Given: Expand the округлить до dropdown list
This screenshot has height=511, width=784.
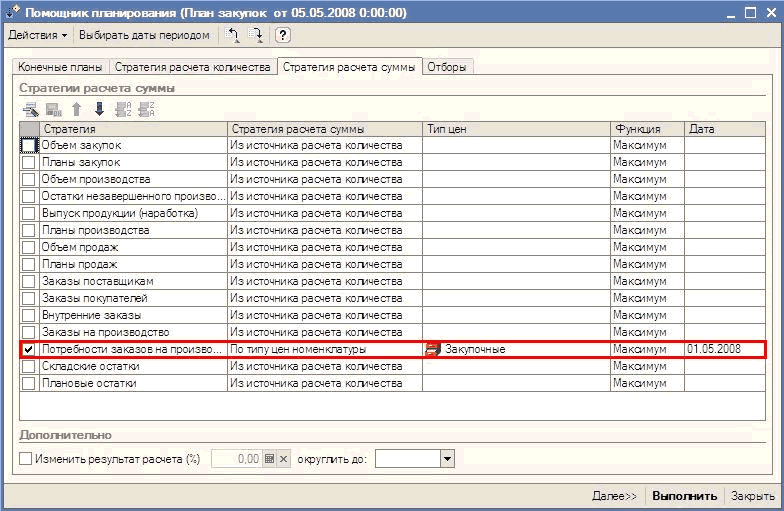Looking at the screenshot, I should click(x=447, y=458).
